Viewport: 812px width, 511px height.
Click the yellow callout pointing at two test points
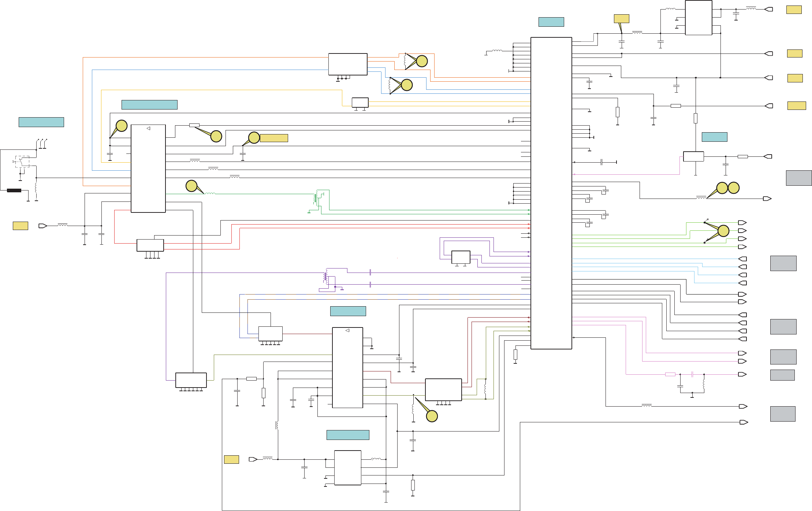[723, 231]
